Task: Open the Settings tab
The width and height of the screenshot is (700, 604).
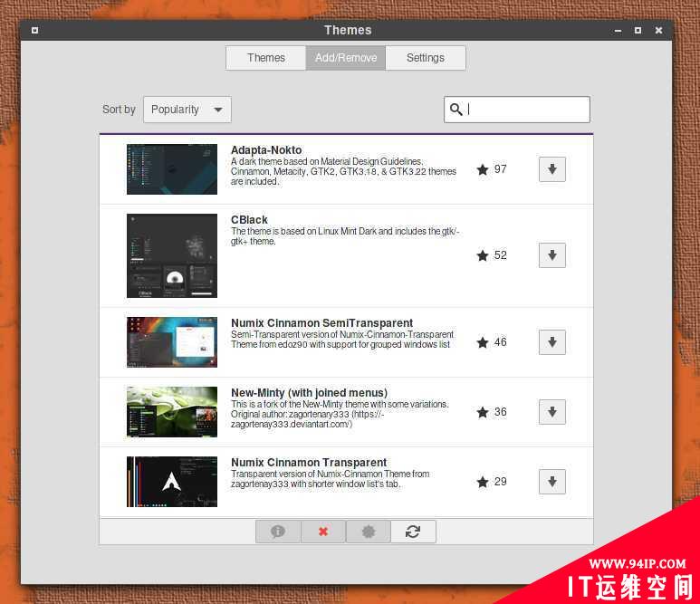Action: coord(426,58)
